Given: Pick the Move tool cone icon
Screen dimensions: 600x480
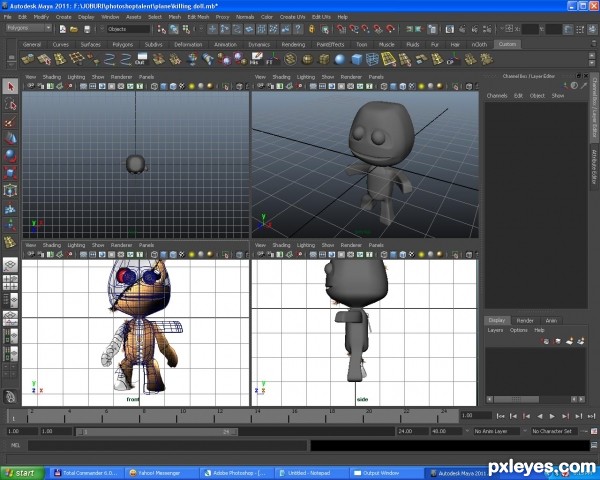Looking at the screenshot, I should pos(10,139).
